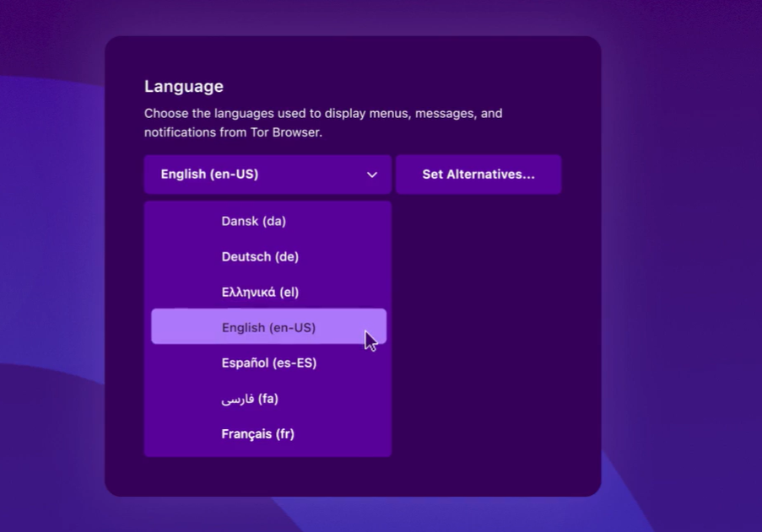
Task: Switch language to Español (es-ES)
Action: pyautogui.click(x=268, y=363)
